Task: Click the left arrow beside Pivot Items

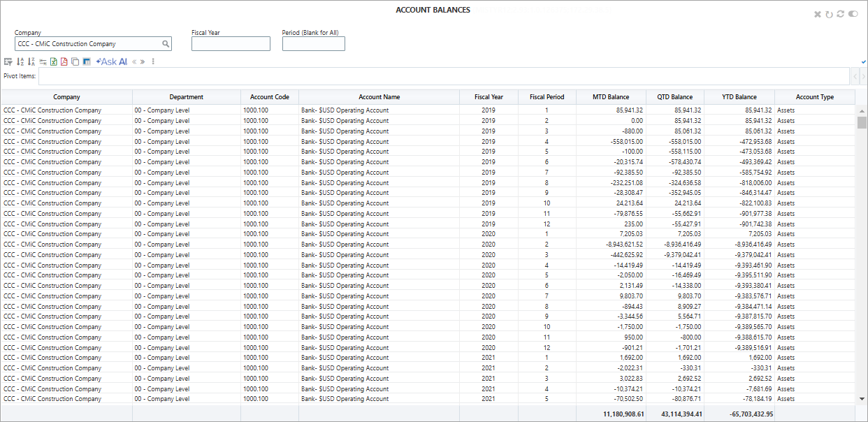Action: [x=854, y=76]
